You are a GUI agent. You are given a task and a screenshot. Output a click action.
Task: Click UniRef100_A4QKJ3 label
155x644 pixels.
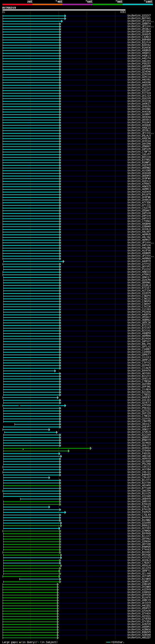click(x=139, y=56)
